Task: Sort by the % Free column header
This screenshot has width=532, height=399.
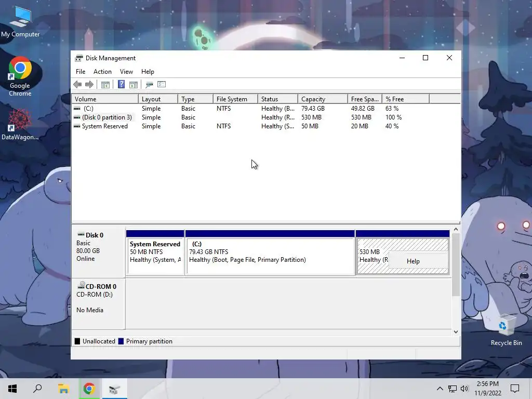Action: 406,99
